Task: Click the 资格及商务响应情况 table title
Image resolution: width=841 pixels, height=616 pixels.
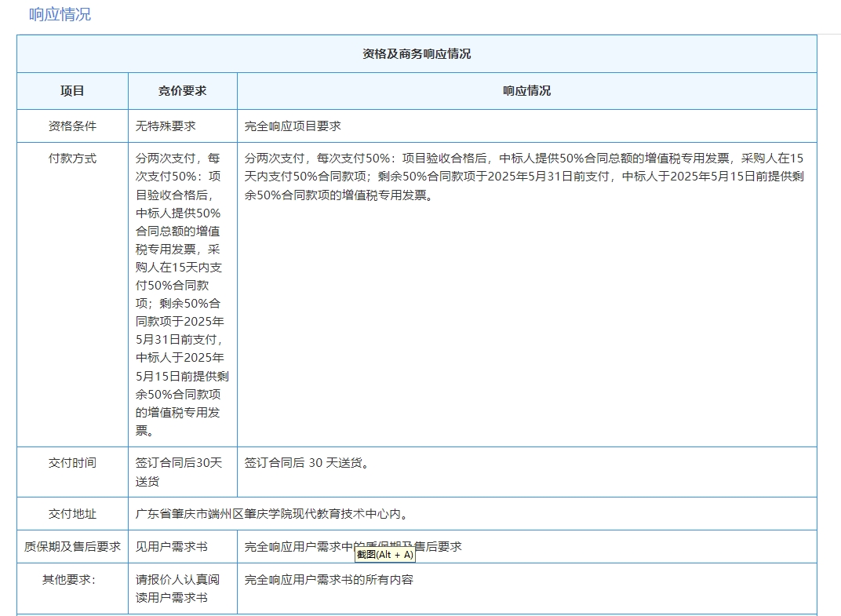Action: click(417, 54)
